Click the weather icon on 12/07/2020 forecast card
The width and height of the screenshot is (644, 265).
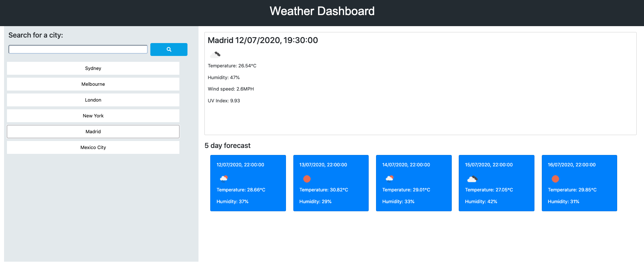coord(223,179)
